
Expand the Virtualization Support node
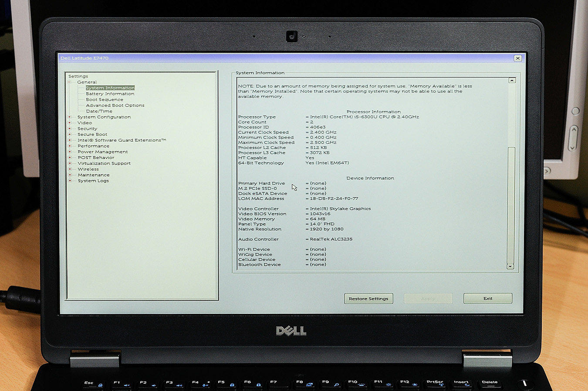(x=70, y=163)
